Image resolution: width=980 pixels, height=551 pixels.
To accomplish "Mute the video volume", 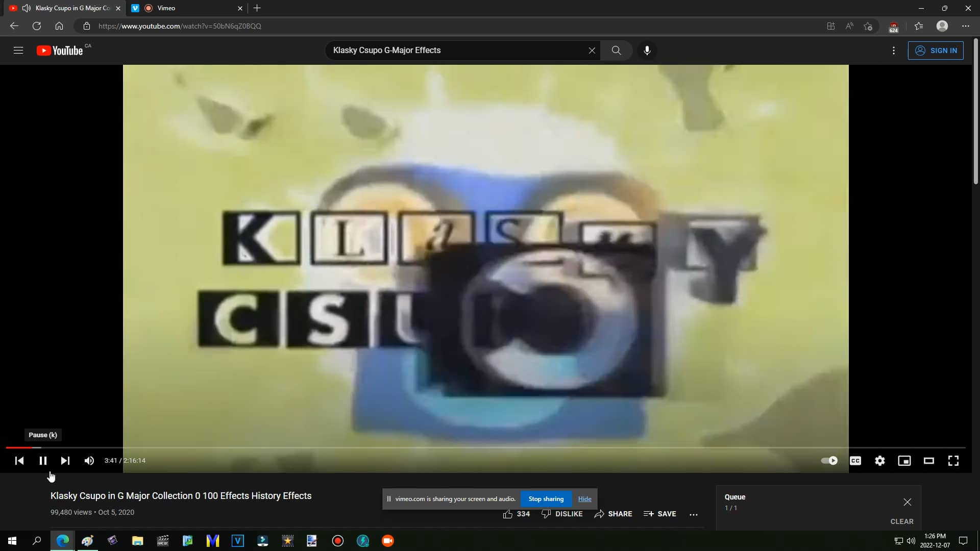I will [x=89, y=460].
